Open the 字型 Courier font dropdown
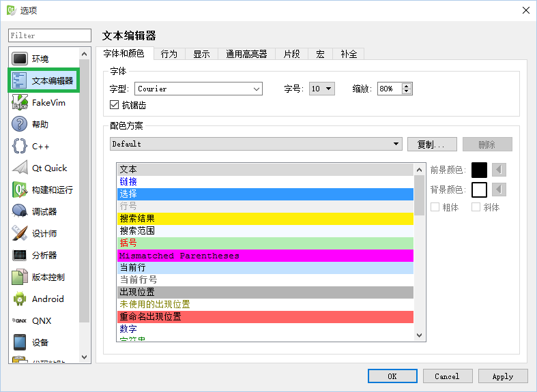 click(199, 89)
